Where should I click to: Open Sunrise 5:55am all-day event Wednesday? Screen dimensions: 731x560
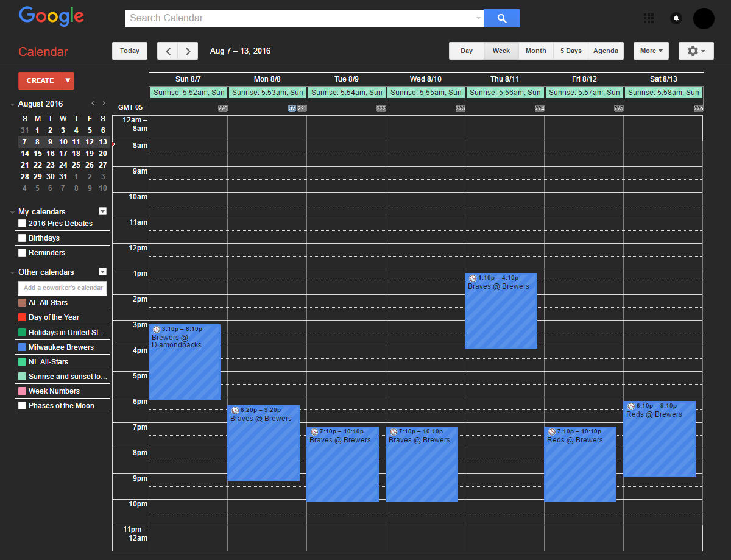[426, 93]
